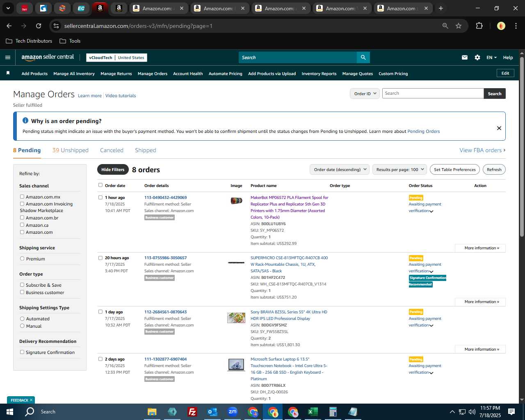525x420 pixels.
Task: Open the Chrome tab search dropdown arrow
Action: 8,8
